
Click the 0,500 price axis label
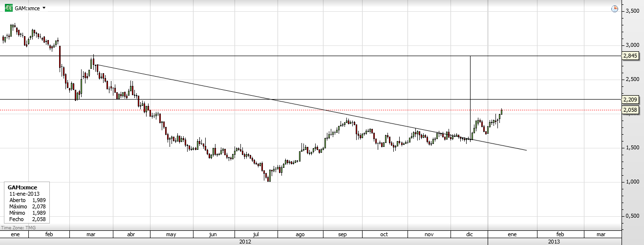pyautogui.click(x=632, y=216)
